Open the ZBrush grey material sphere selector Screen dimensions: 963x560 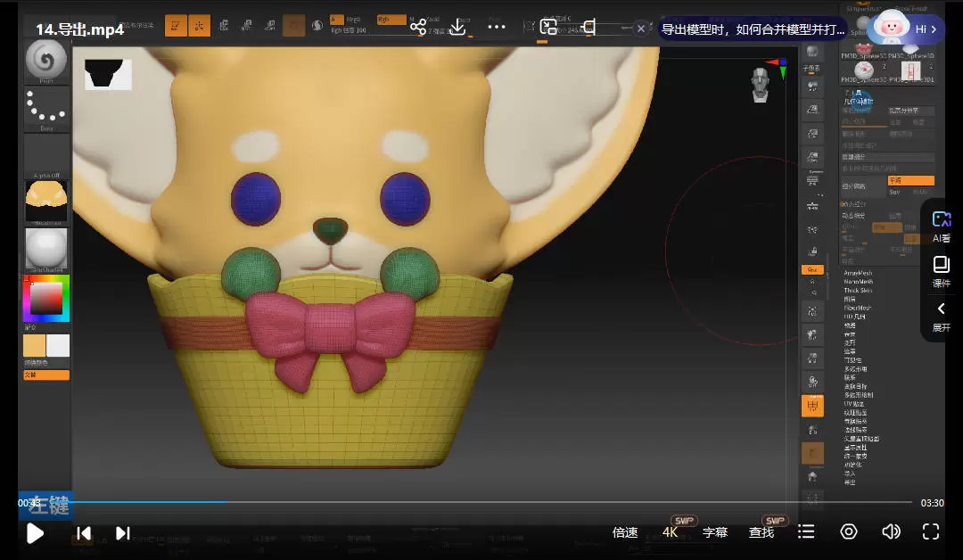(x=46, y=250)
